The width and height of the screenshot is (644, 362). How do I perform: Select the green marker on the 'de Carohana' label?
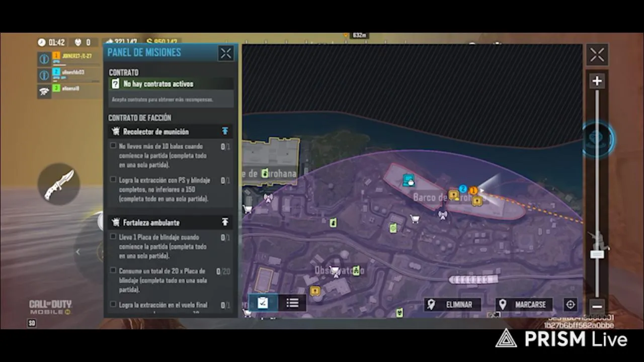(265, 173)
